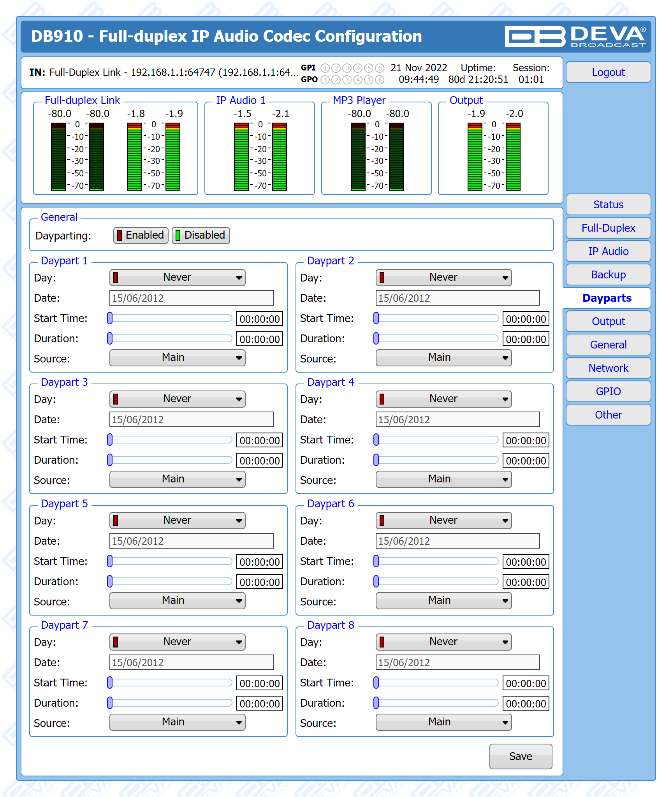Set Dayparting to Disabled
The width and height of the screenshot is (672, 797).
tap(201, 236)
